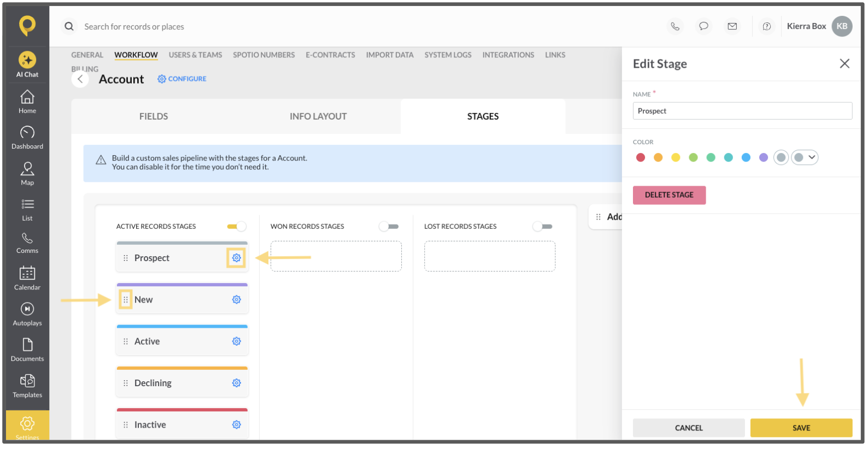
Task: Open Documents in sidebar
Action: pos(27,350)
